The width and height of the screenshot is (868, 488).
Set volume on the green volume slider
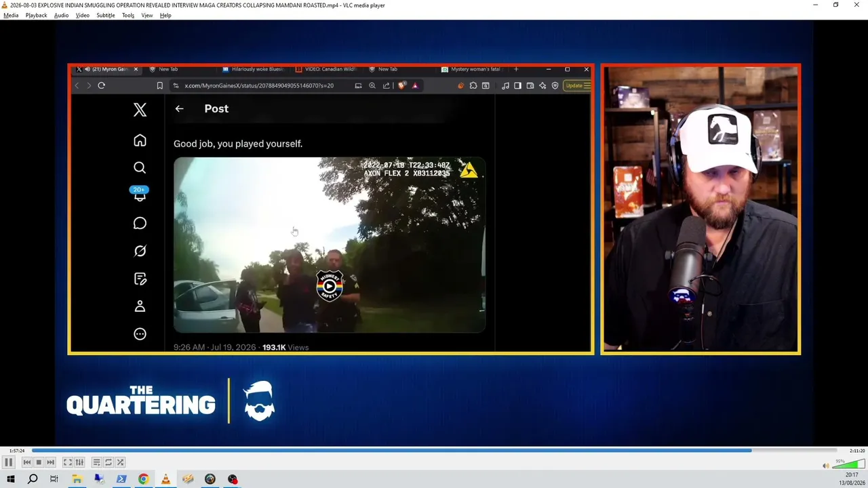pyautogui.click(x=848, y=464)
